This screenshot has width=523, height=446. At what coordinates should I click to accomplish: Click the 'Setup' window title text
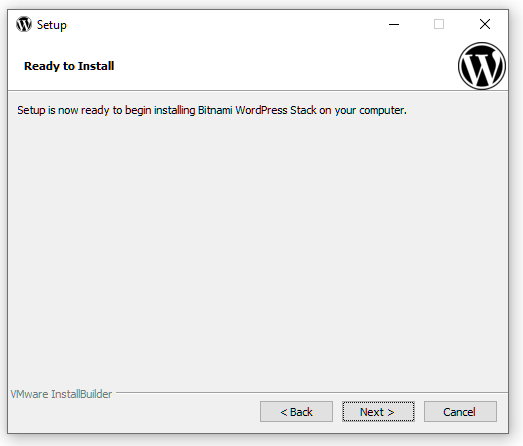(x=52, y=25)
